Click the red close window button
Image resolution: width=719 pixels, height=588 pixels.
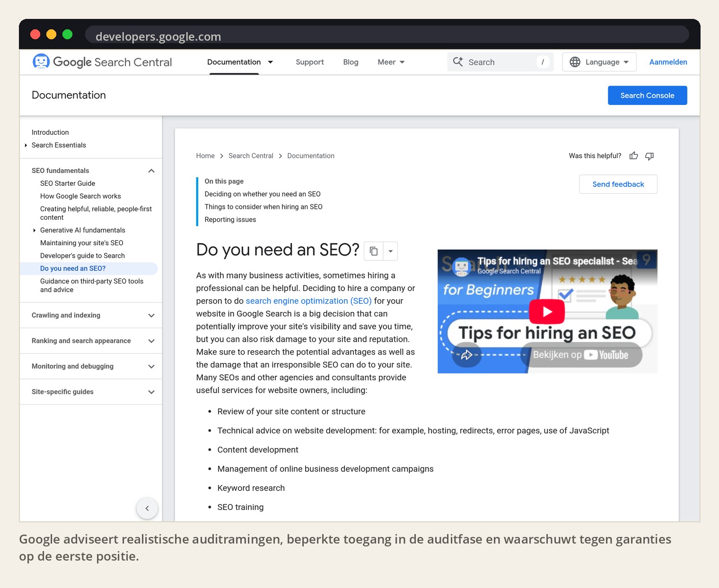tap(35, 34)
